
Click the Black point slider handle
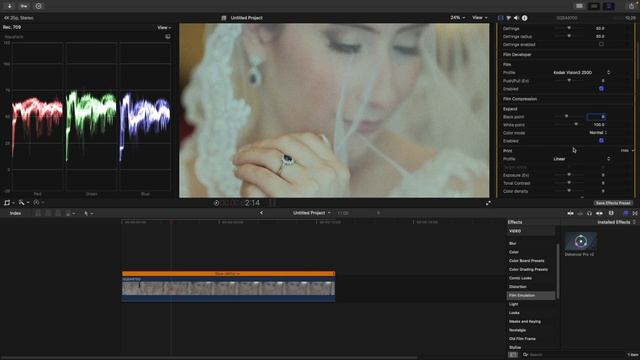point(566,116)
